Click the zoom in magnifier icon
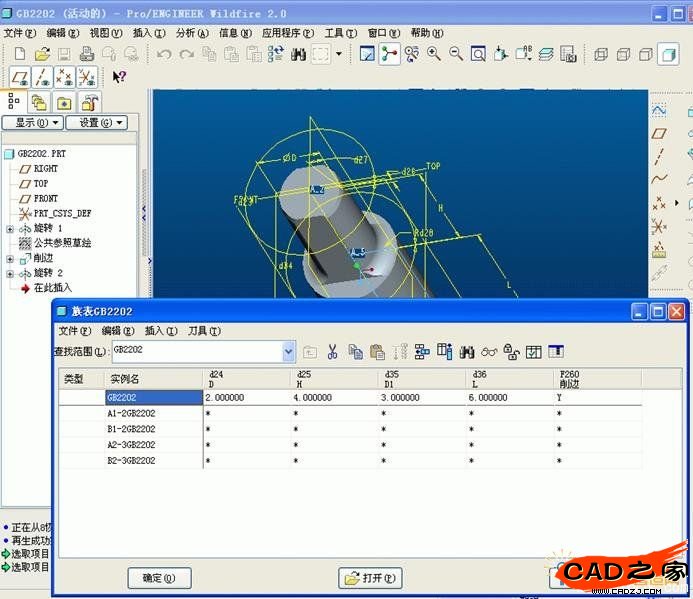The height and width of the screenshot is (599, 693). tap(434, 54)
